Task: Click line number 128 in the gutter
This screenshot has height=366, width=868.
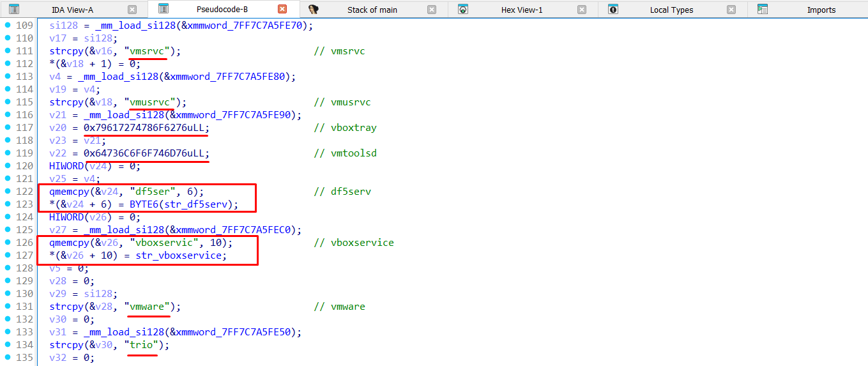Action: (x=24, y=268)
